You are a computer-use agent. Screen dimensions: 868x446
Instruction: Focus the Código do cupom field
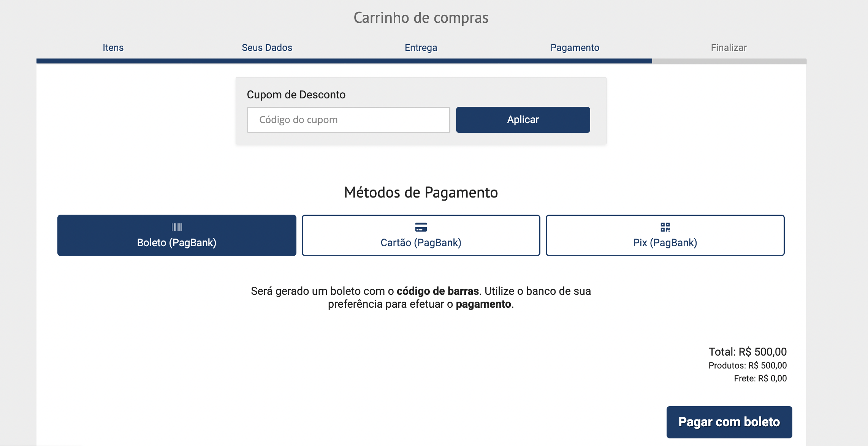[x=348, y=120]
